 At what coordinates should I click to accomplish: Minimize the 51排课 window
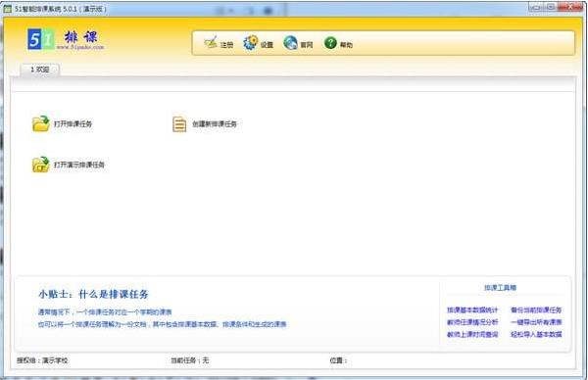click(537, 7)
